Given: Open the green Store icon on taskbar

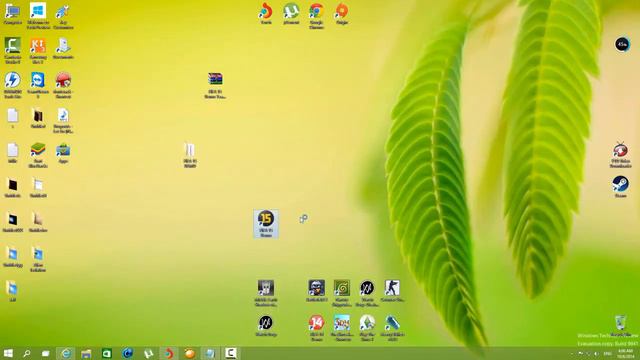Looking at the screenshot, I should [x=107, y=353].
